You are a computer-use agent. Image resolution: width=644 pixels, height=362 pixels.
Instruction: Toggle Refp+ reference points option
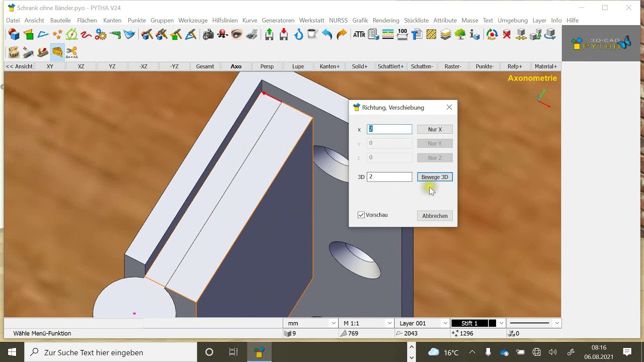(x=515, y=66)
